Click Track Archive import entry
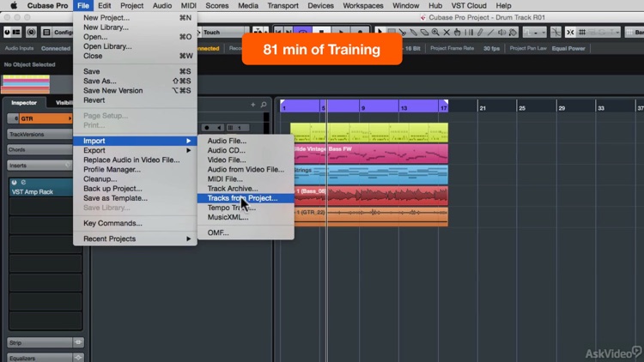 tap(246, 189)
